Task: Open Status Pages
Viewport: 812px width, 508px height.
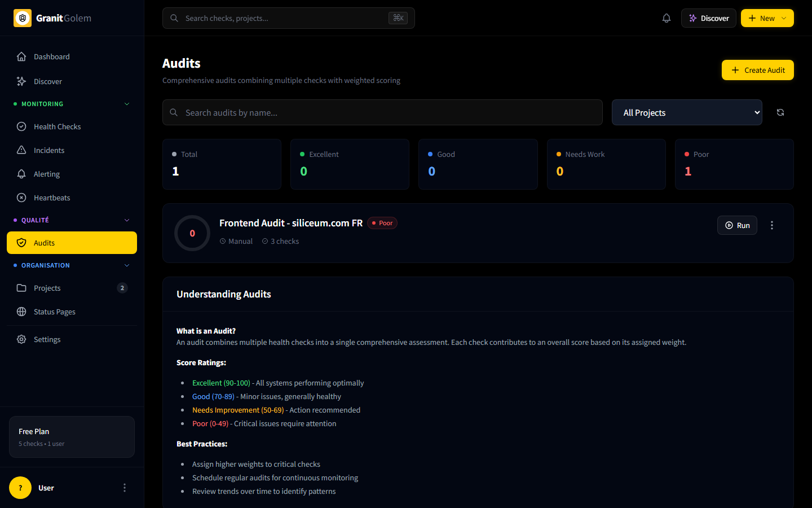Action: [72, 312]
